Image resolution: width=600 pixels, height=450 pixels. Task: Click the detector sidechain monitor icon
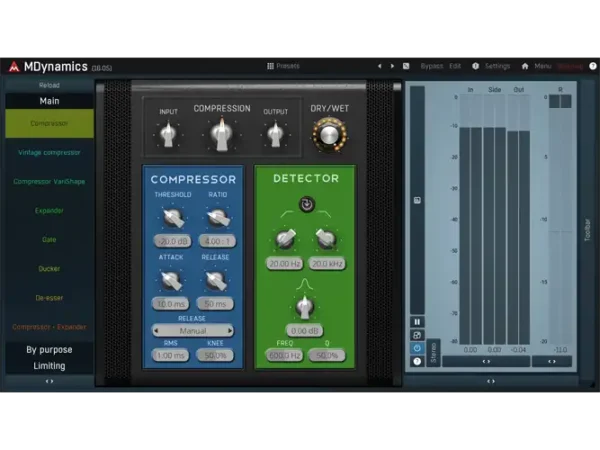[307, 204]
